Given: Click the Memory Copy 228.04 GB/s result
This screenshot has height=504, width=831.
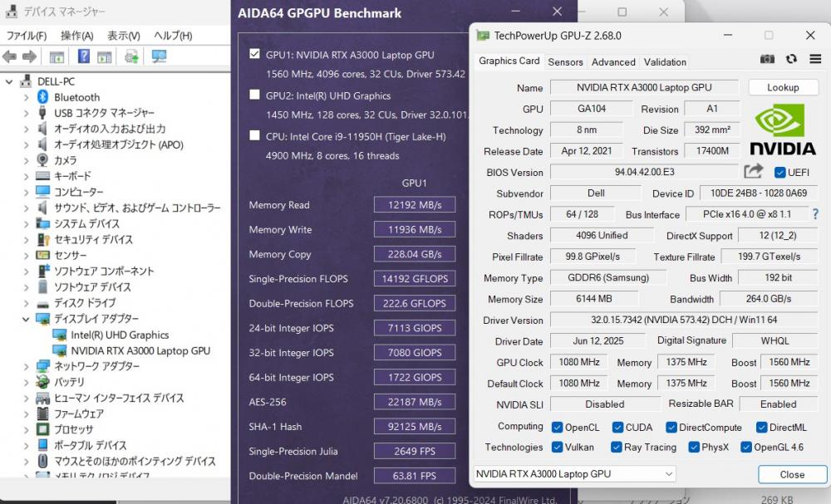Looking at the screenshot, I should 415,254.
